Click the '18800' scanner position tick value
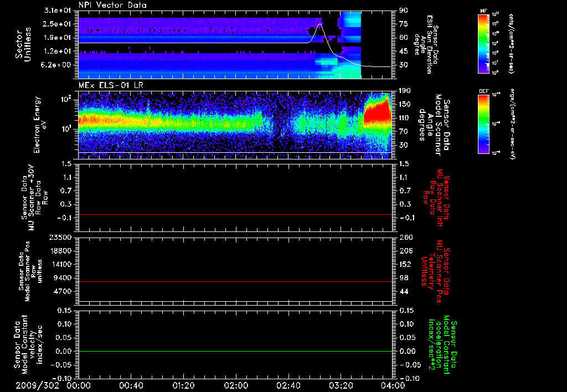The image size is (567, 392). click(x=60, y=251)
